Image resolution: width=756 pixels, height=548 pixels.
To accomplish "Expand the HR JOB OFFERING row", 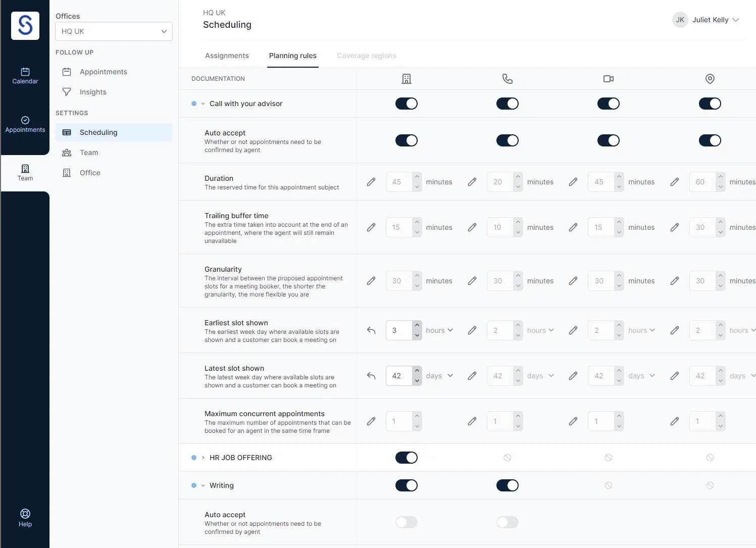I will click(203, 458).
